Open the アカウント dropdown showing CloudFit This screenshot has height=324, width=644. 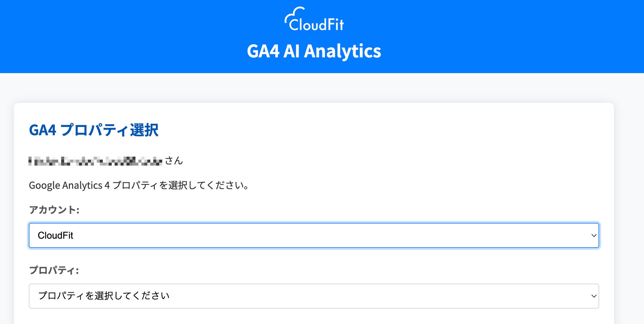[x=313, y=235]
